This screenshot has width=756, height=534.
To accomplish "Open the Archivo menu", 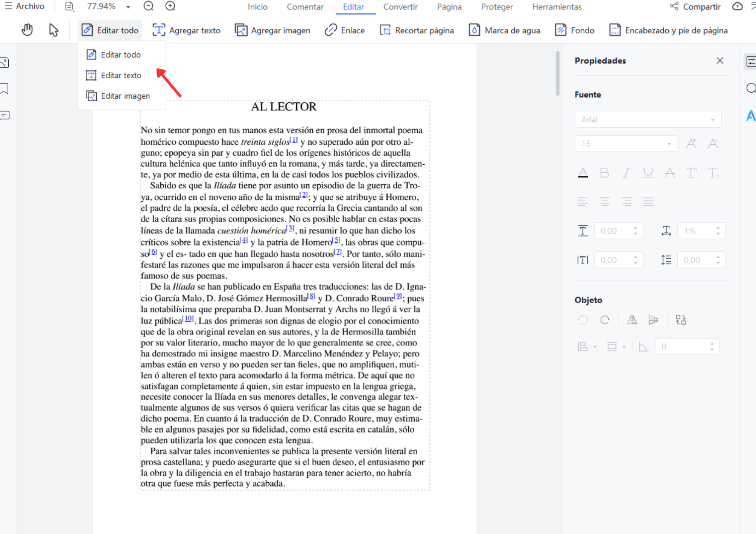I will [x=25, y=6].
